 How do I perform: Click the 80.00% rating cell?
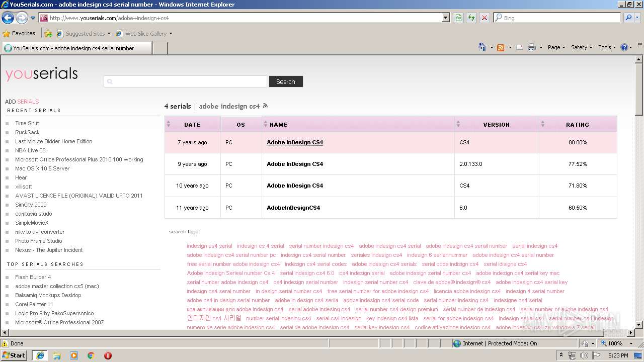click(578, 142)
